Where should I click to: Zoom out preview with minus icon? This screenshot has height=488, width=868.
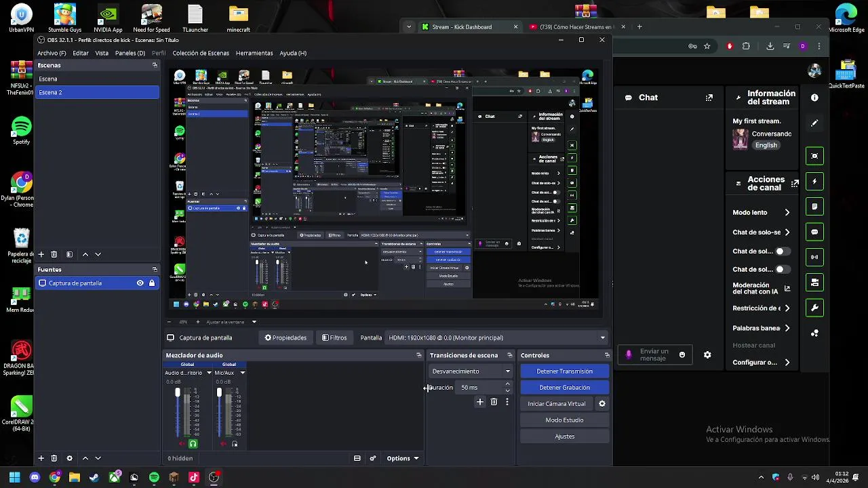click(x=170, y=322)
